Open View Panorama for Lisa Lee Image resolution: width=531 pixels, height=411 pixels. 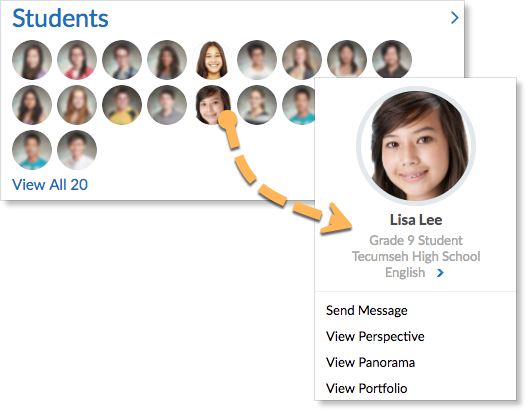pos(370,363)
